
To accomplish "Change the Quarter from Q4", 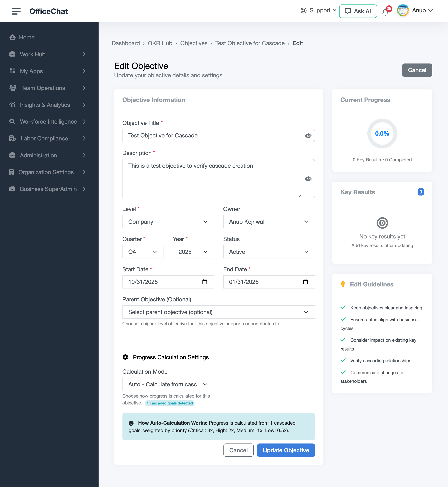I will click(143, 252).
